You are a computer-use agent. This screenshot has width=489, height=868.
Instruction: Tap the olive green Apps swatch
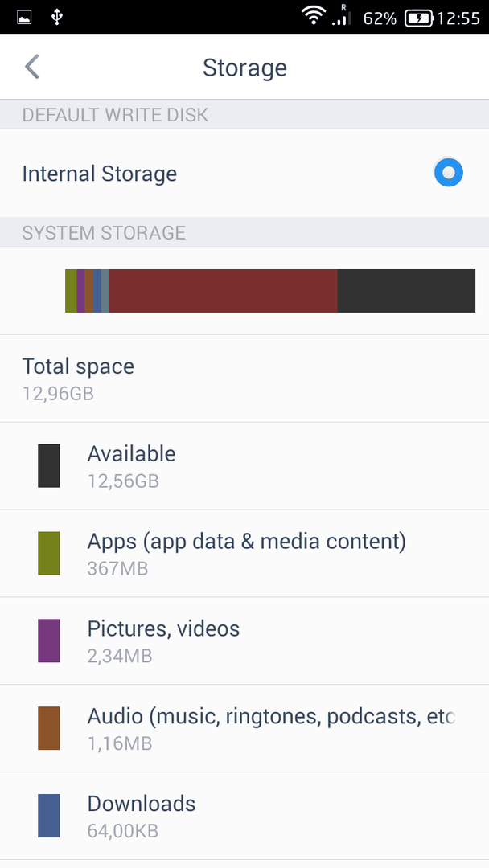point(49,554)
